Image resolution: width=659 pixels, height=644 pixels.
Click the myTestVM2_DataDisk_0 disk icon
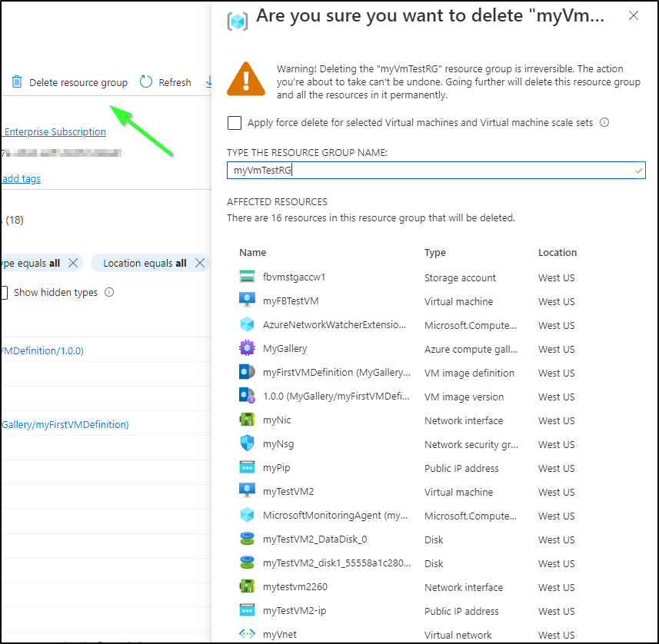click(247, 539)
